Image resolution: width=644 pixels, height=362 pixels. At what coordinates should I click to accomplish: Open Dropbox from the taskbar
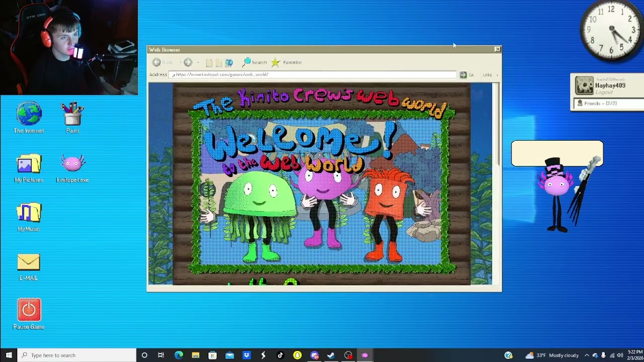coord(247,355)
